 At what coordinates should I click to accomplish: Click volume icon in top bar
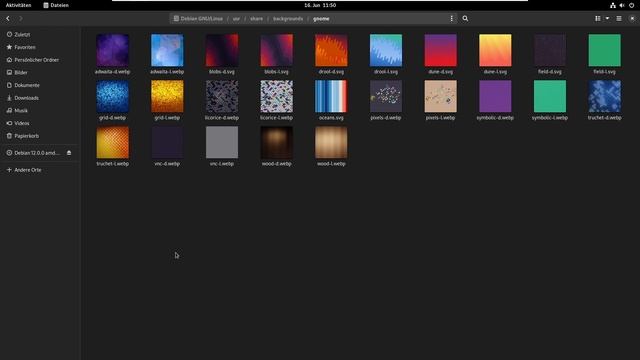pos(622,5)
